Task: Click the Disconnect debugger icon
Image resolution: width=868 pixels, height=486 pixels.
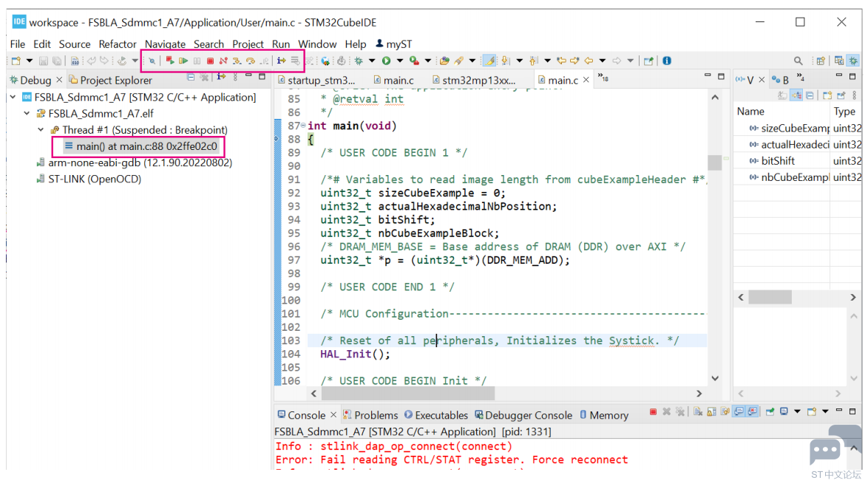Action: [223, 61]
